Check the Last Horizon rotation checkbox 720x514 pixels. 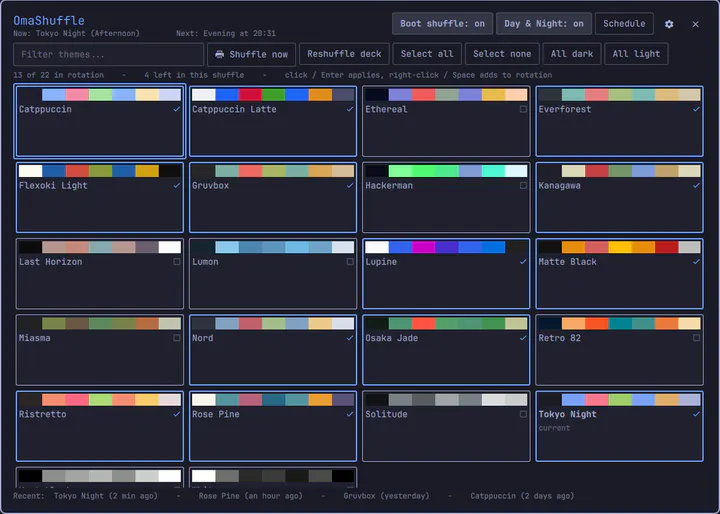tap(177, 262)
